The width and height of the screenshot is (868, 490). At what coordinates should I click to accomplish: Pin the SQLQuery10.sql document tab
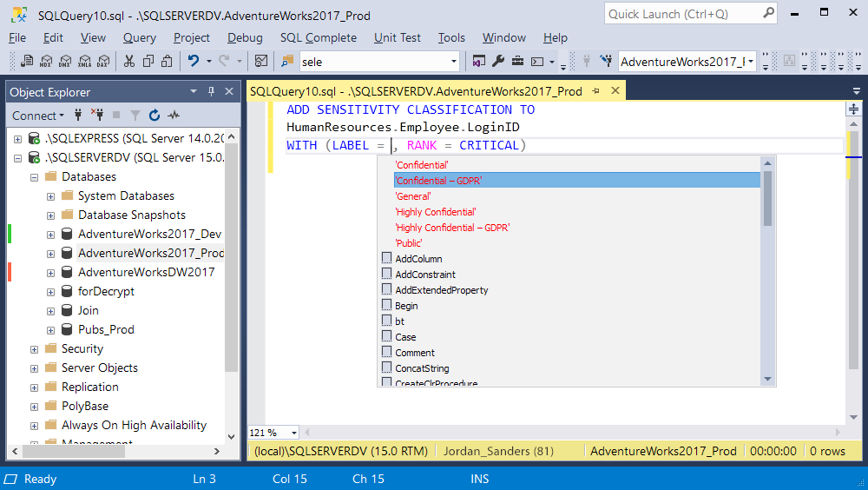(x=596, y=91)
